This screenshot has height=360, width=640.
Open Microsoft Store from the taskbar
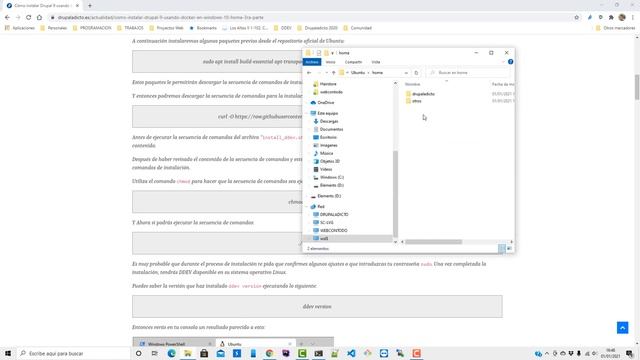[204, 353]
